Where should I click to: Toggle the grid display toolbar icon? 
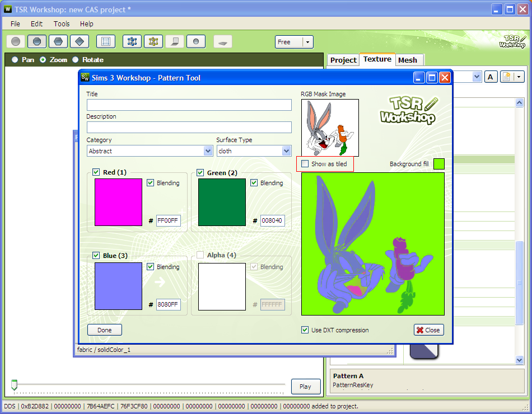(106, 42)
